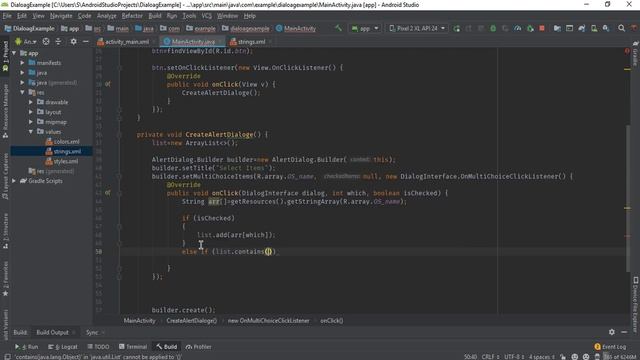Open the Navigate menu

[x=61, y=16]
